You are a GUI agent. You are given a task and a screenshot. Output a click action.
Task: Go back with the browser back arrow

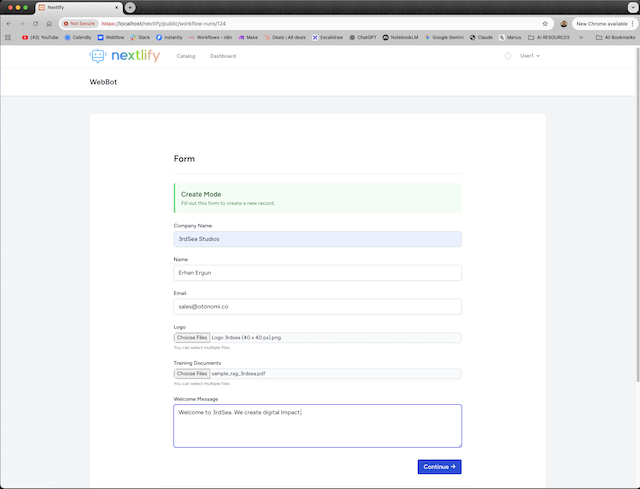tap(9, 24)
